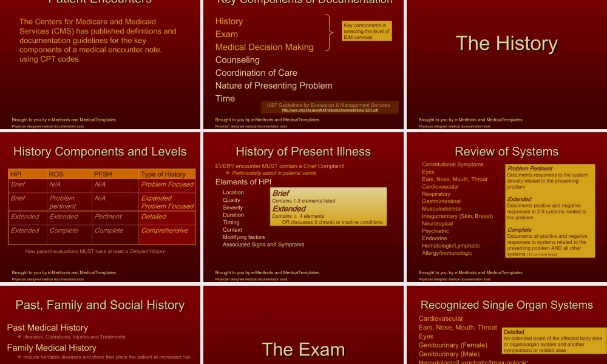Viewport: 607px width, 364px height.
Task: Click the 'Chief Complaint' warning line
Action: point(291,164)
